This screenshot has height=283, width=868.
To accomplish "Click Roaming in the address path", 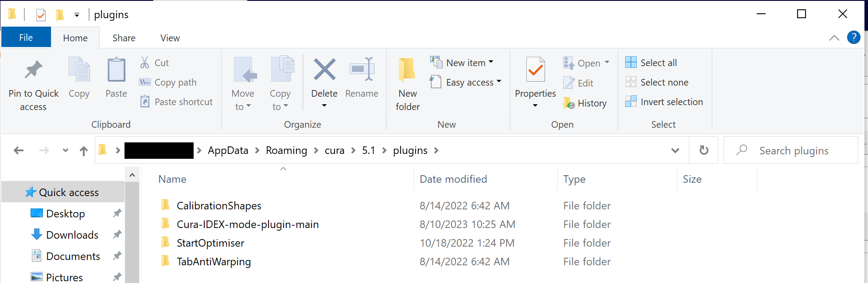I will [286, 150].
